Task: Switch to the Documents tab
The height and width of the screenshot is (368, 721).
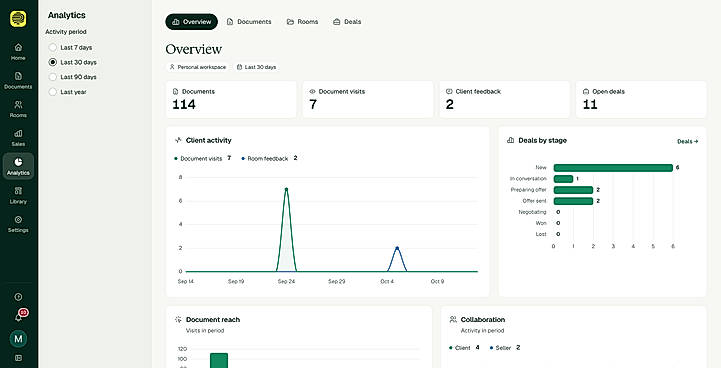Action: [249, 22]
